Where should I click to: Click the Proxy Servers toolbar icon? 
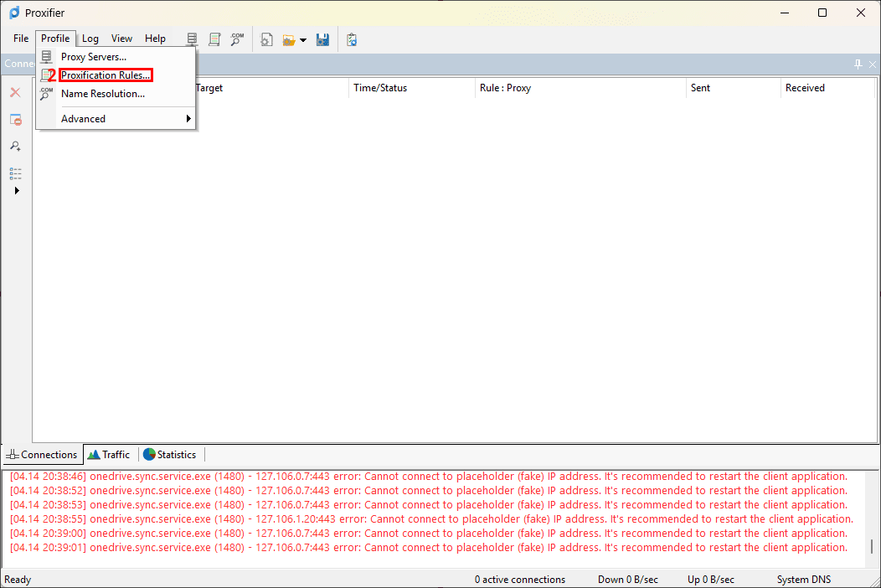click(192, 39)
